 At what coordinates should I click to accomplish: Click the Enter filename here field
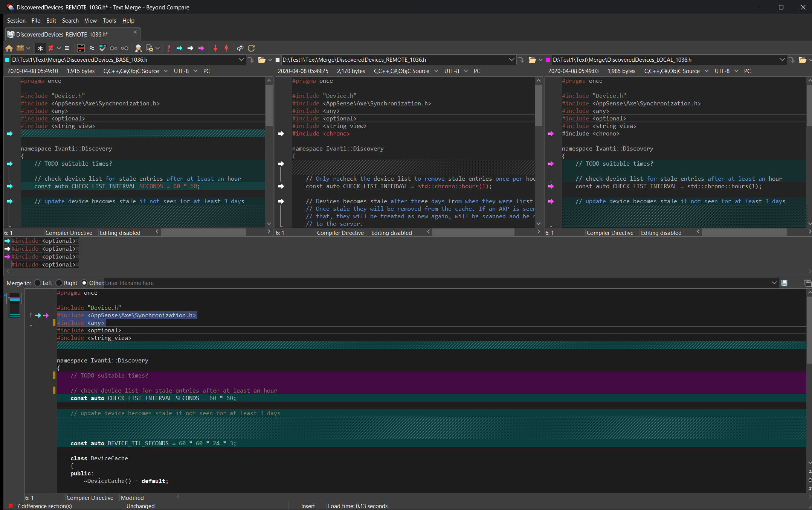click(x=437, y=283)
